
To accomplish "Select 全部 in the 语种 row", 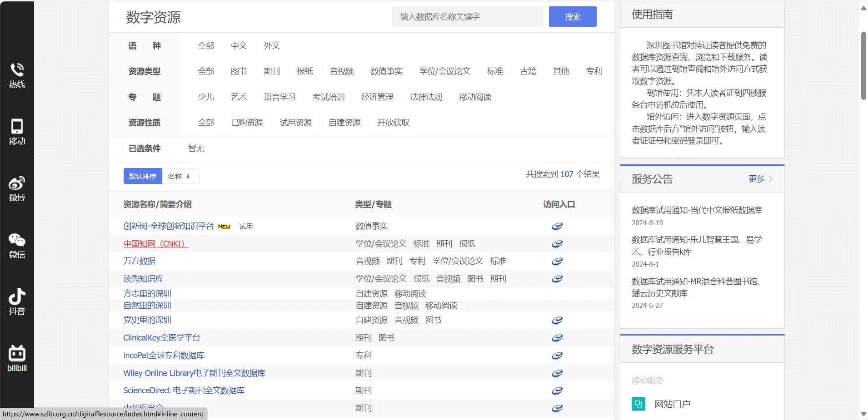I will pos(206,45).
